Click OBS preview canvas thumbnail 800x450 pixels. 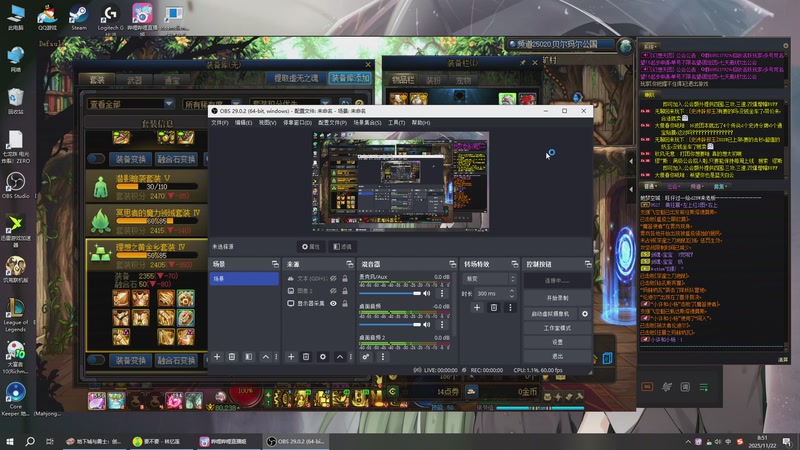[401, 181]
